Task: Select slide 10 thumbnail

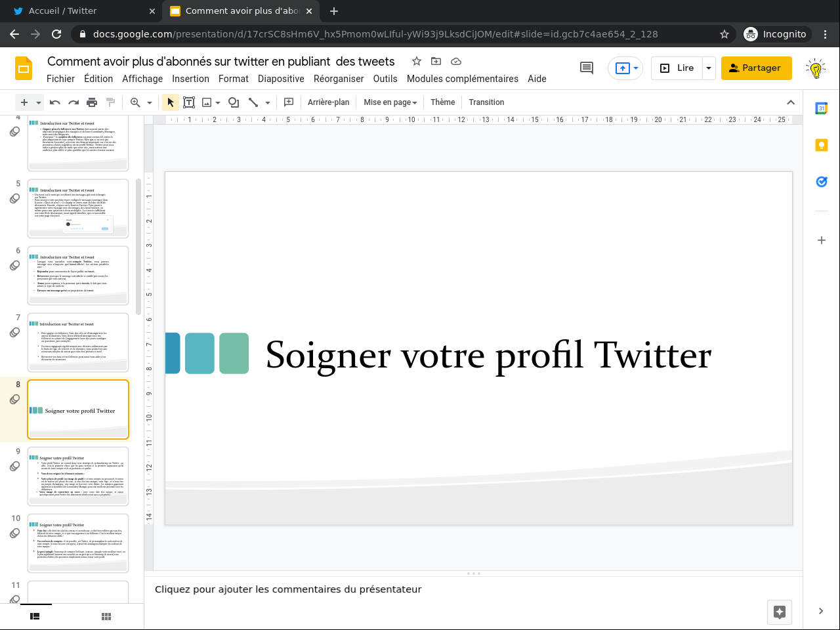Action: (x=78, y=543)
